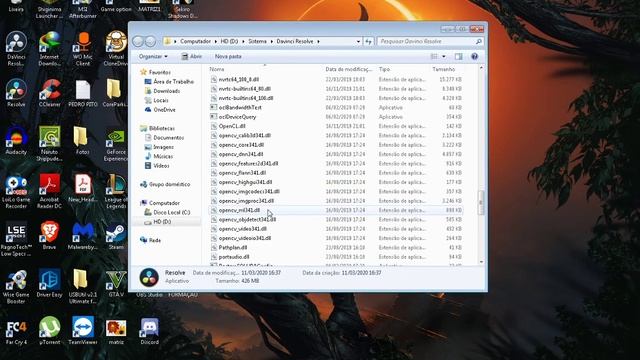
Task: Launch Far Cry 4 shortcut
Action: coord(16,331)
